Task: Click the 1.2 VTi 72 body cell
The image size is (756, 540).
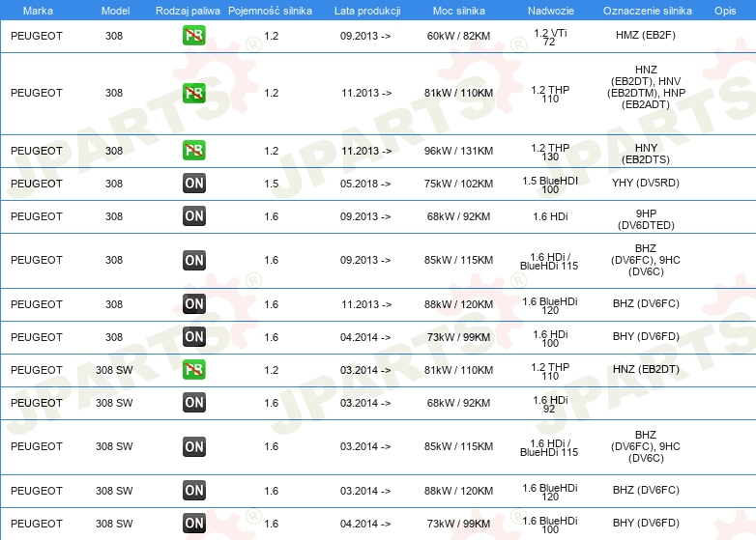Action: point(549,37)
